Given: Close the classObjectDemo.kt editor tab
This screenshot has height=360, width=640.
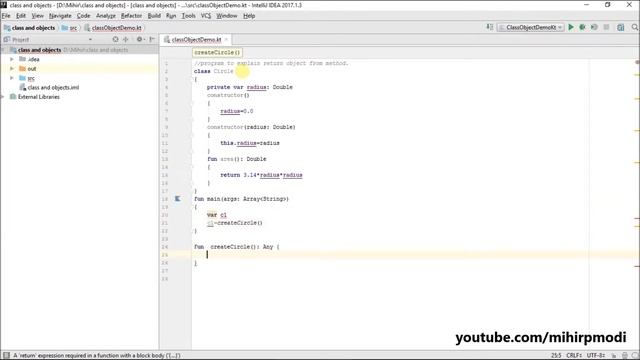Looking at the screenshot, I should pyautogui.click(x=226, y=40).
